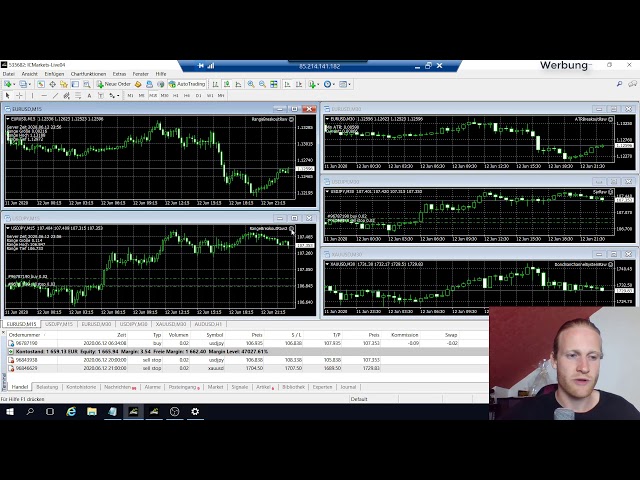Open Microsoft Edge from the taskbar
Image resolution: width=640 pixels, height=480 pixels.
pos(71,411)
